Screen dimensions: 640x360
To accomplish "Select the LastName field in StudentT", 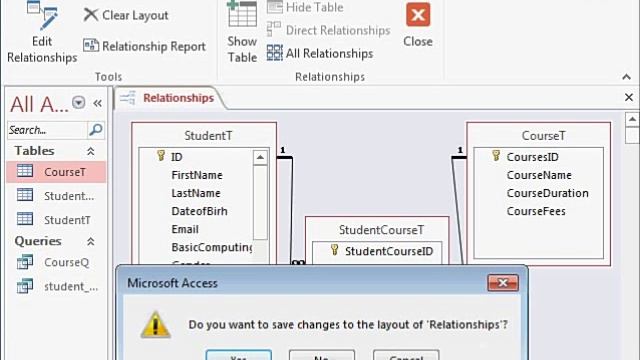I will (x=196, y=193).
